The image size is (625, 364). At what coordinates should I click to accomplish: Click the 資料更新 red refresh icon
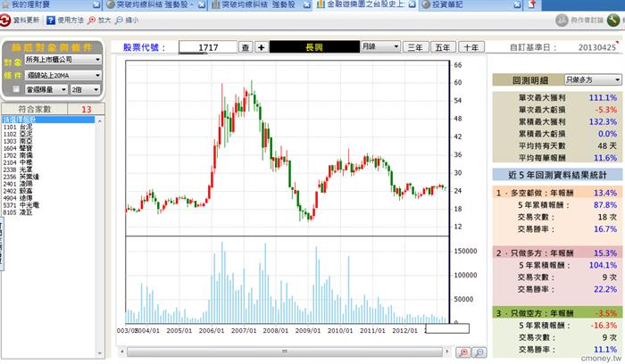click(5, 20)
